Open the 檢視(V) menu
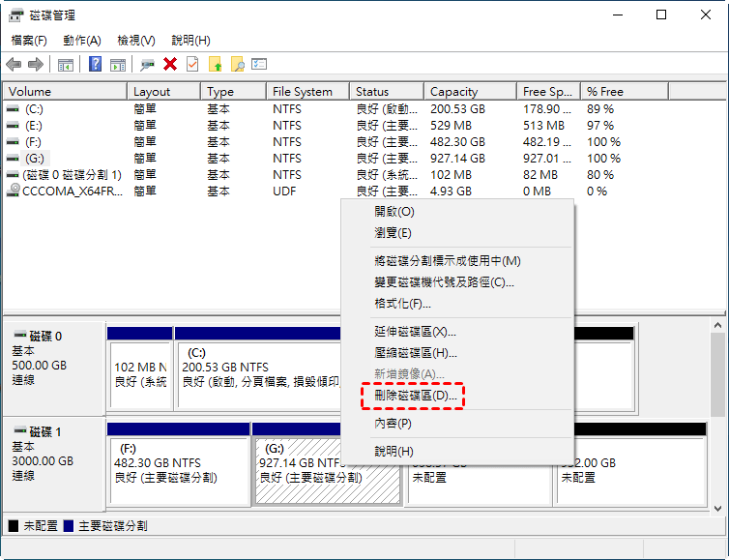The image size is (729, 560). pyautogui.click(x=136, y=41)
